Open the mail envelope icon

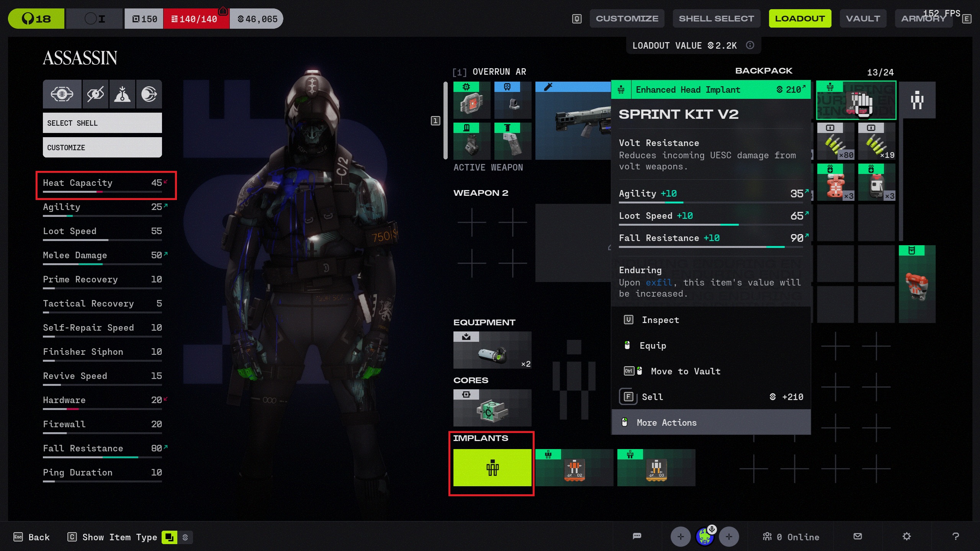[858, 536]
